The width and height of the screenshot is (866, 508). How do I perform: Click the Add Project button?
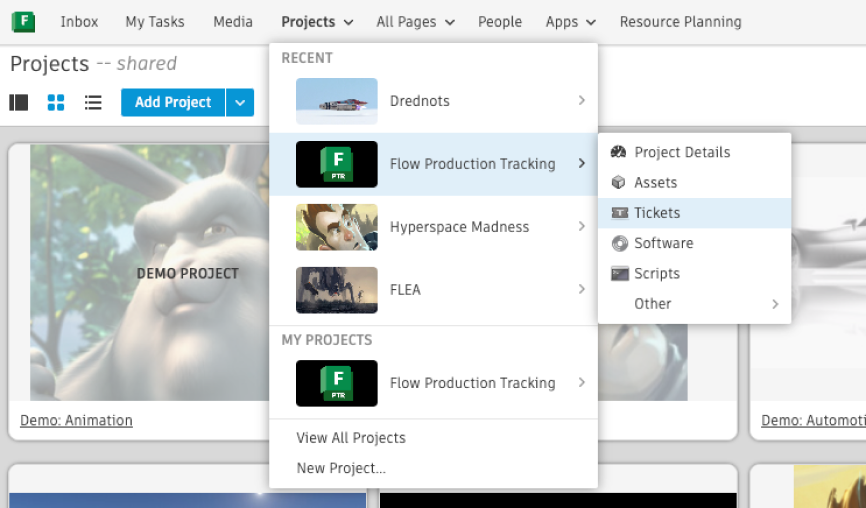[173, 102]
